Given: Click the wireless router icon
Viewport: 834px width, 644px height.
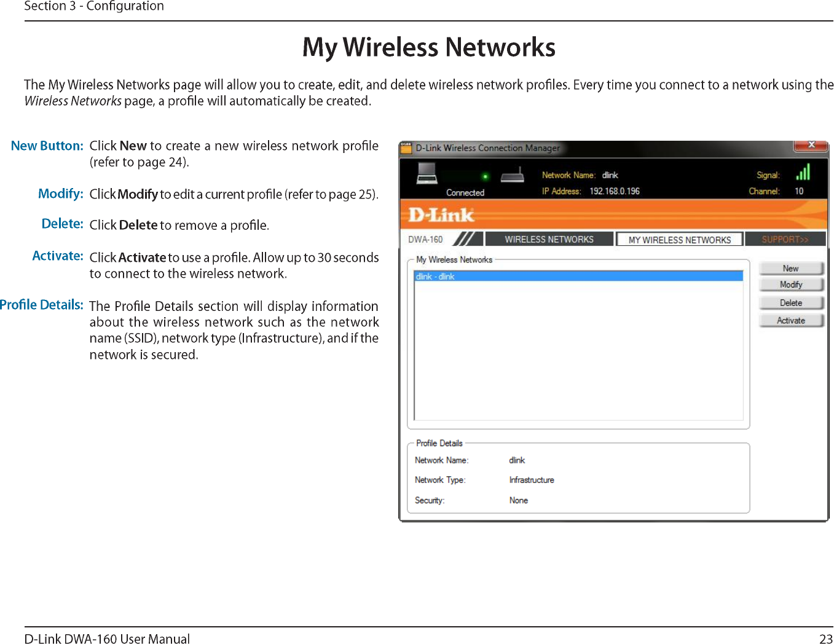Looking at the screenshot, I should pos(513,176).
